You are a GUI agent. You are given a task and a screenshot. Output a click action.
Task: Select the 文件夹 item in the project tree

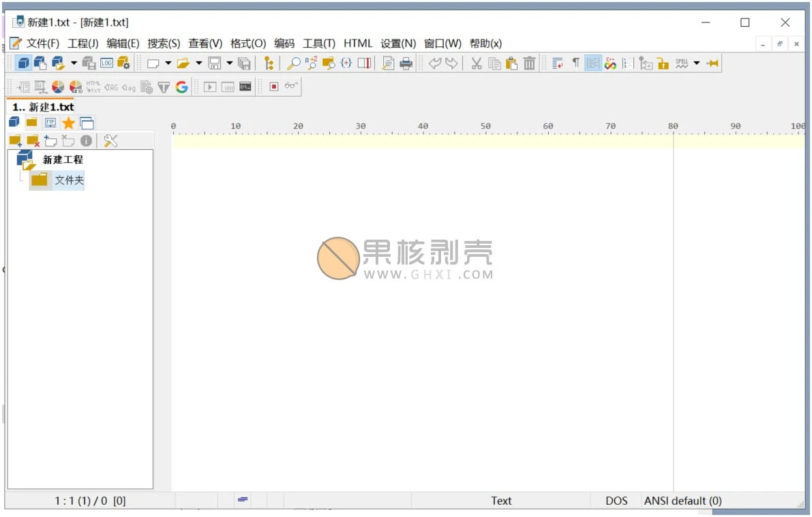(x=68, y=180)
